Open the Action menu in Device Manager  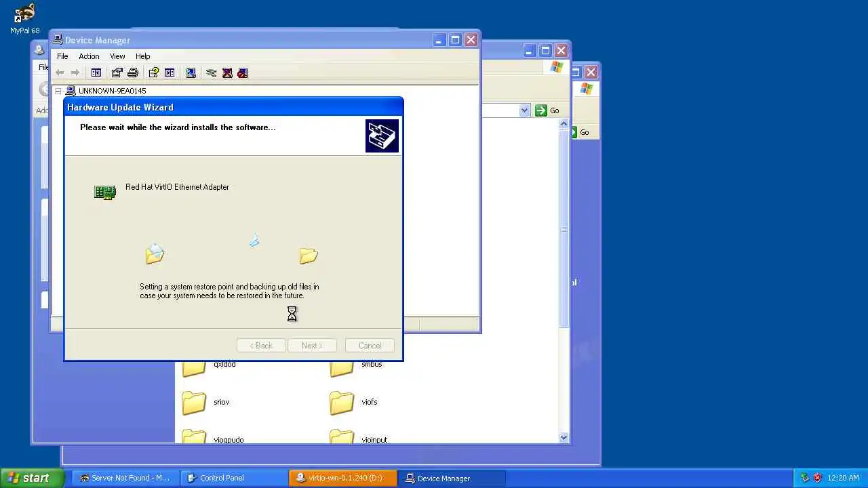(89, 56)
